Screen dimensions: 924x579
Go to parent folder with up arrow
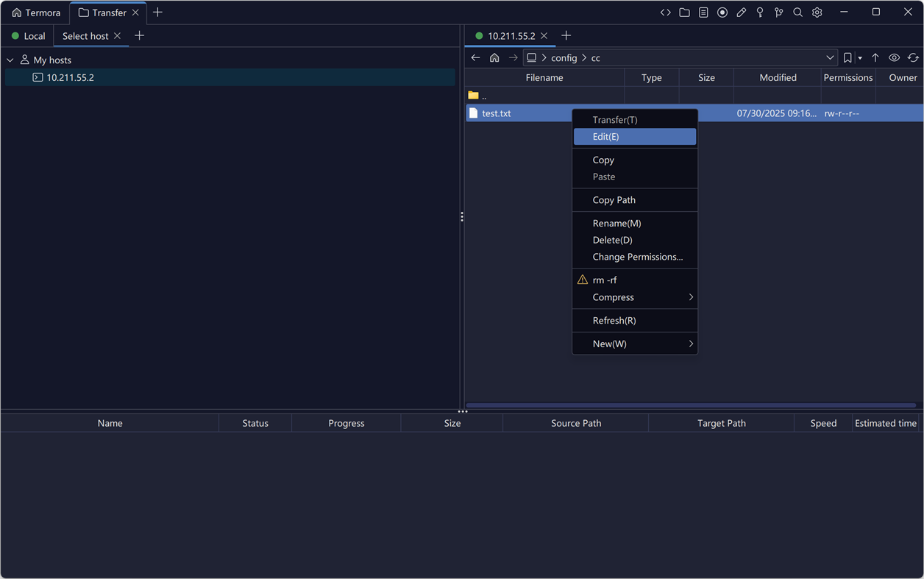(x=875, y=57)
